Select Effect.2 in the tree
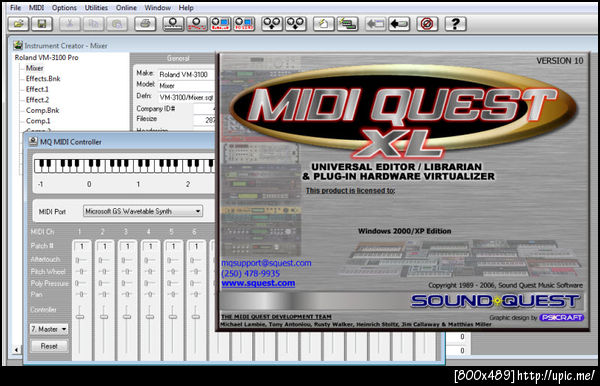 point(37,100)
